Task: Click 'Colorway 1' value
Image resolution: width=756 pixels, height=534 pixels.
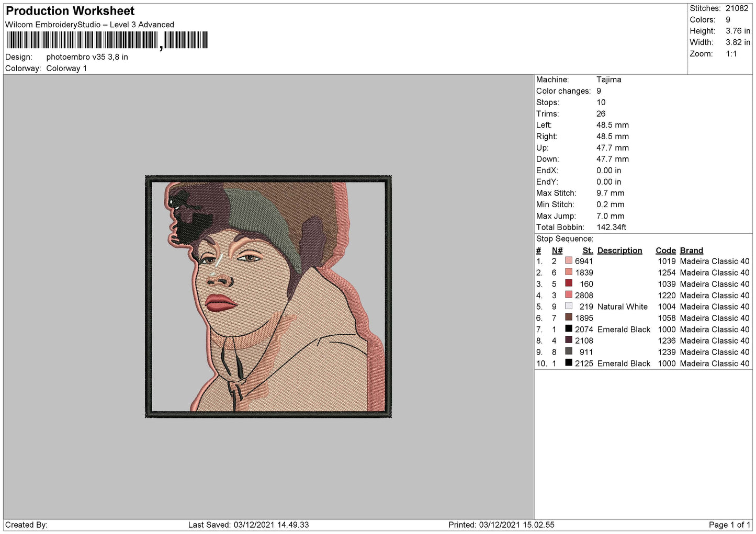Action: [66, 69]
